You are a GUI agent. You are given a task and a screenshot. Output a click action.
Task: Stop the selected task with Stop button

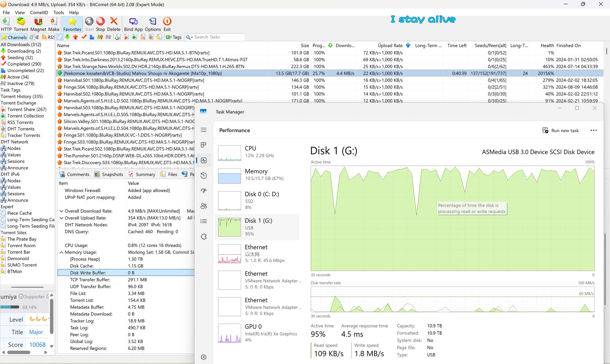click(x=100, y=24)
